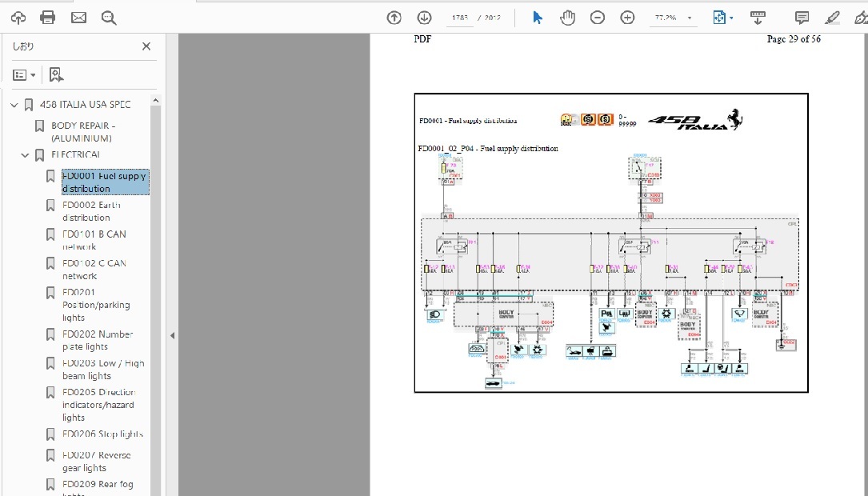This screenshot has height=496, width=868.
Task: Open the BODY REPAIR (ALUMINIUM) bookmark
Action: (82, 132)
